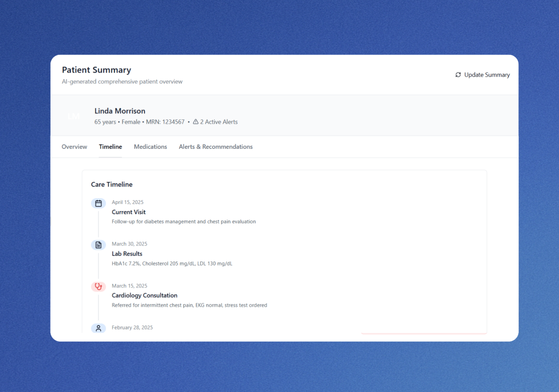Select the person icon for February 28 entry
This screenshot has width=559, height=392.
pos(98,328)
